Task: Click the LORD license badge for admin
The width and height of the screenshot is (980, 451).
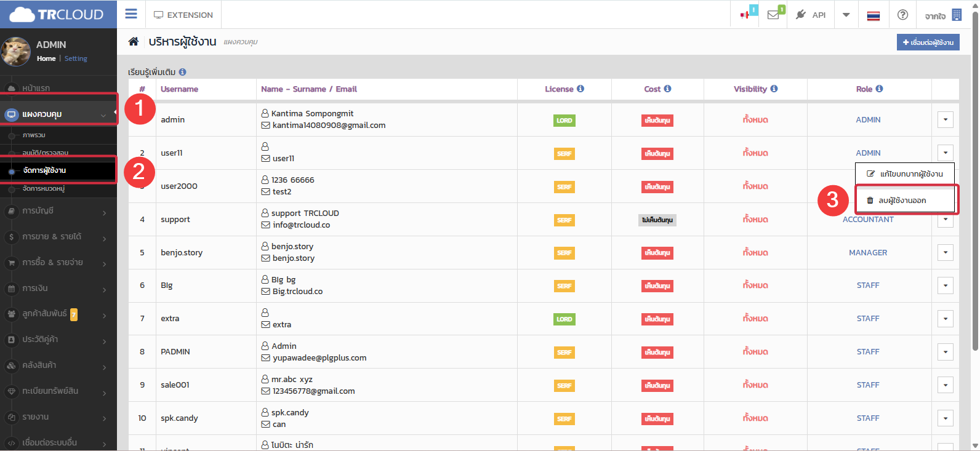Action: click(x=564, y=121)
